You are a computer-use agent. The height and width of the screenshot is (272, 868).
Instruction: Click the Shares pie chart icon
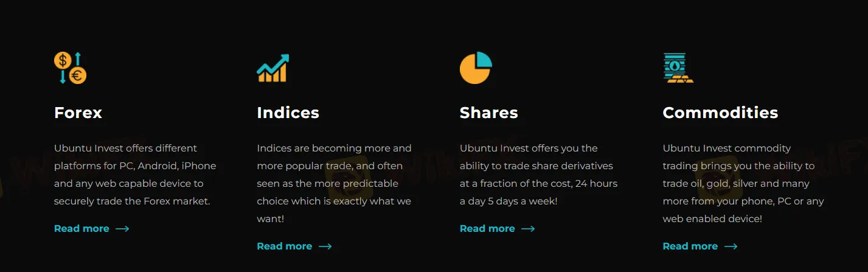(x=475, y=68)
